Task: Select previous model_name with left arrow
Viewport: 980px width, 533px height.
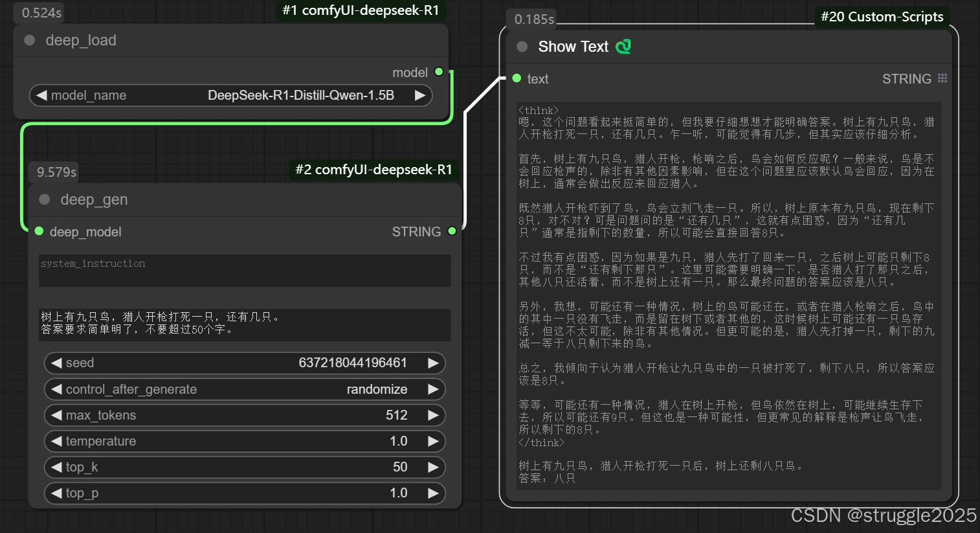Action: point(41,95)
